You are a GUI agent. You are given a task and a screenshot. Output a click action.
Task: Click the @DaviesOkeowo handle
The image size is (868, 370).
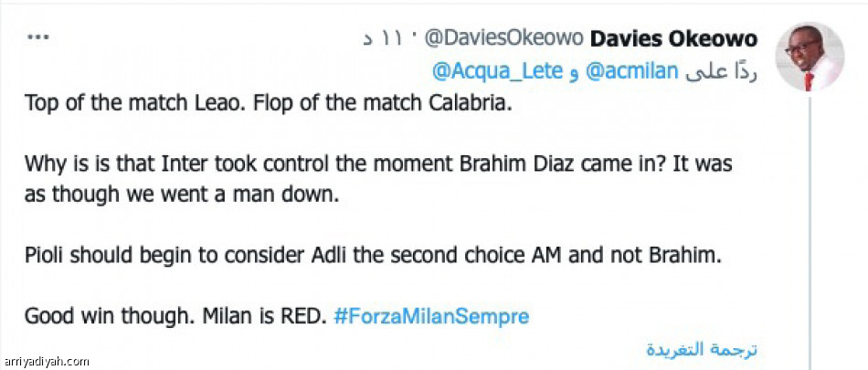click(x=502, y=38)
